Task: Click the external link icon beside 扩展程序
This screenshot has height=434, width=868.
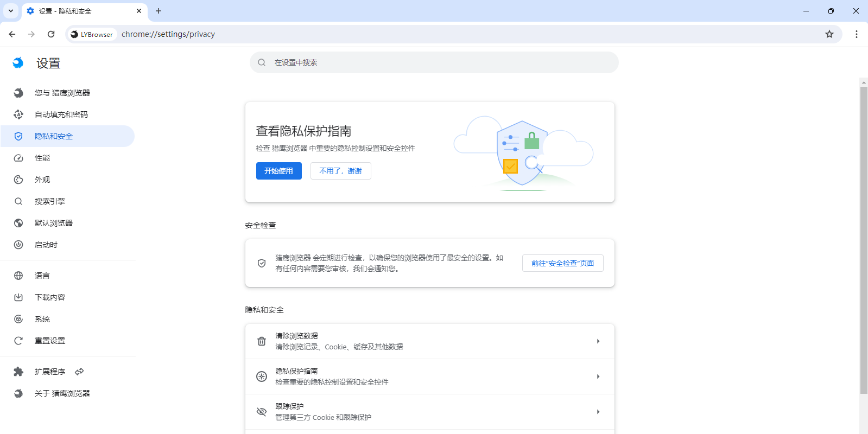Action: 79,372
